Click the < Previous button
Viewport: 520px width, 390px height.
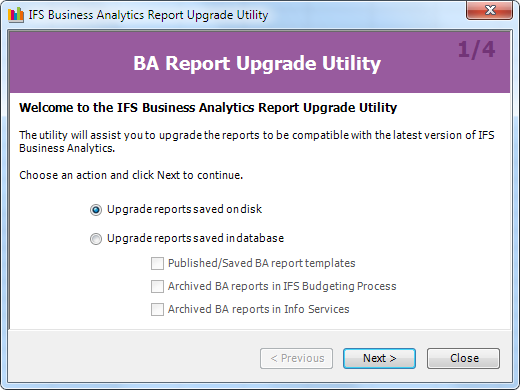pyautogui.click(x=296, y=358)
